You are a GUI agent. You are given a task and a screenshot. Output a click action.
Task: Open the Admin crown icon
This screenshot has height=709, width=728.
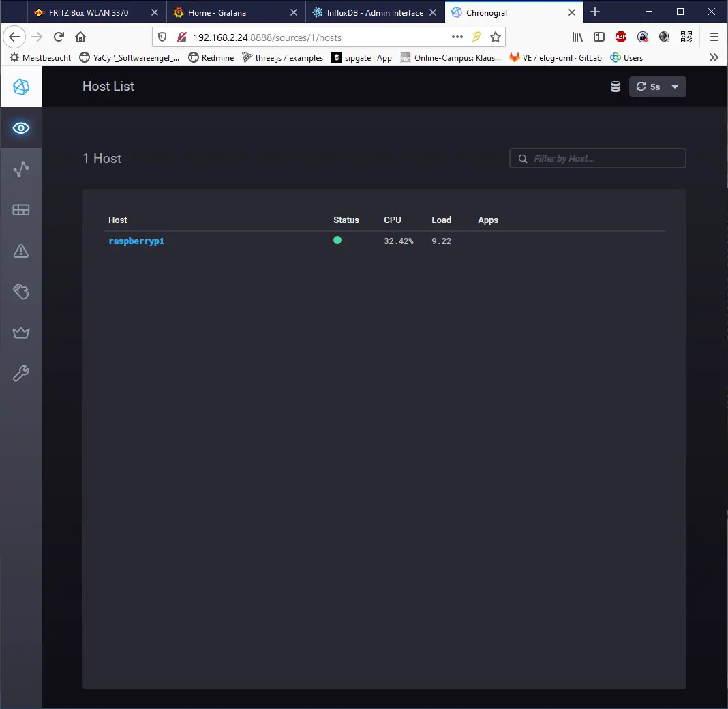(x=21, y=333)
